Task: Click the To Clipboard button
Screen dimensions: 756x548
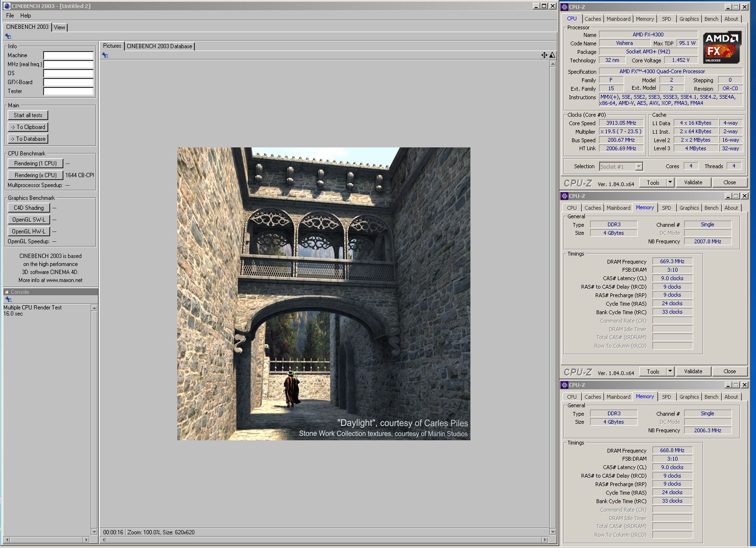Action: [x=28, y=127]
